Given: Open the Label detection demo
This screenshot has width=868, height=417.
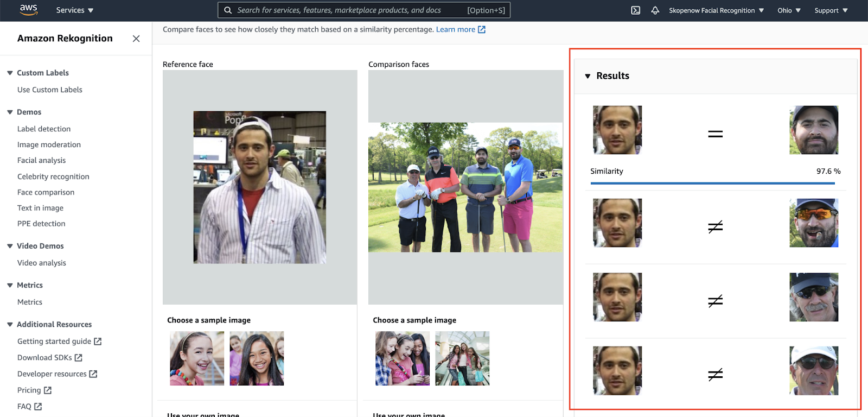Looking at the screenshot, I should pyautogui.click(x=44, y=129).
